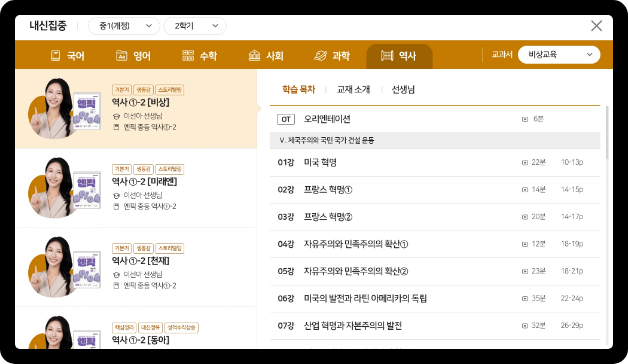
Task: Click the play icon for 03강 프랑스 혁명②
Action: pyautogui.click(x=525, y=217)
